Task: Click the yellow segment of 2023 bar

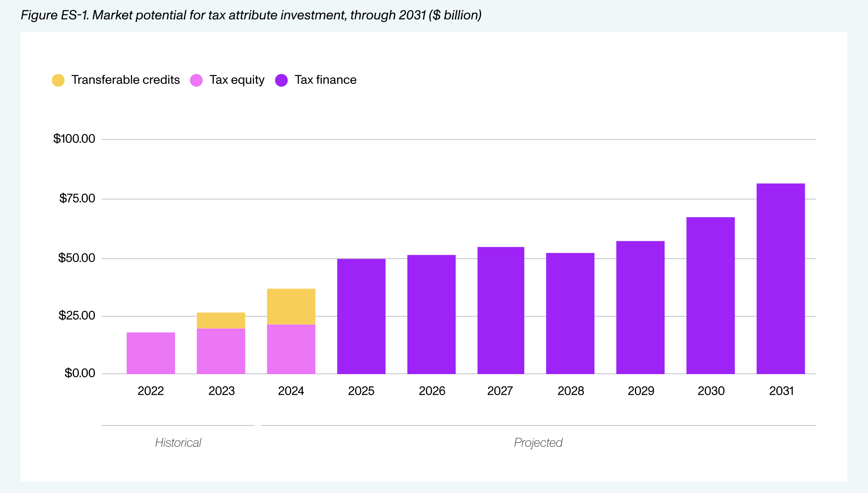Action: click(x=221, y=320)
